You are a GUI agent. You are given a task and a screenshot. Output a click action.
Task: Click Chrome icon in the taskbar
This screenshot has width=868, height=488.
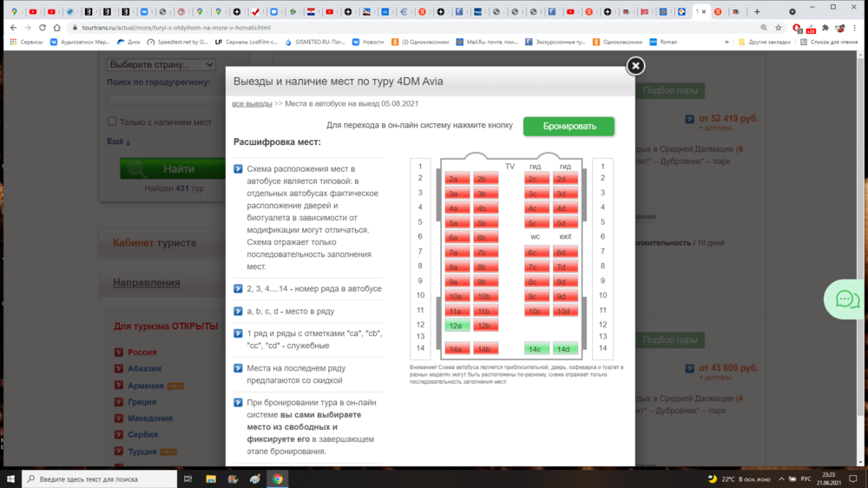277,478
